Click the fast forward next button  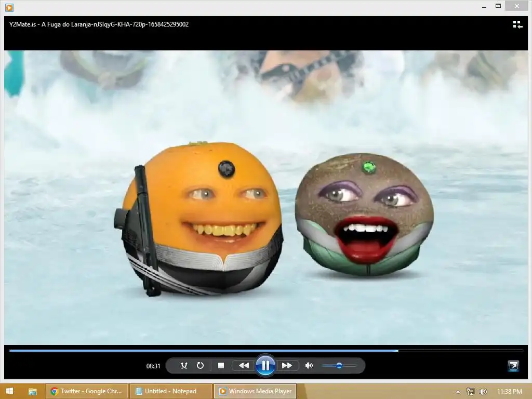pos(287,365)
